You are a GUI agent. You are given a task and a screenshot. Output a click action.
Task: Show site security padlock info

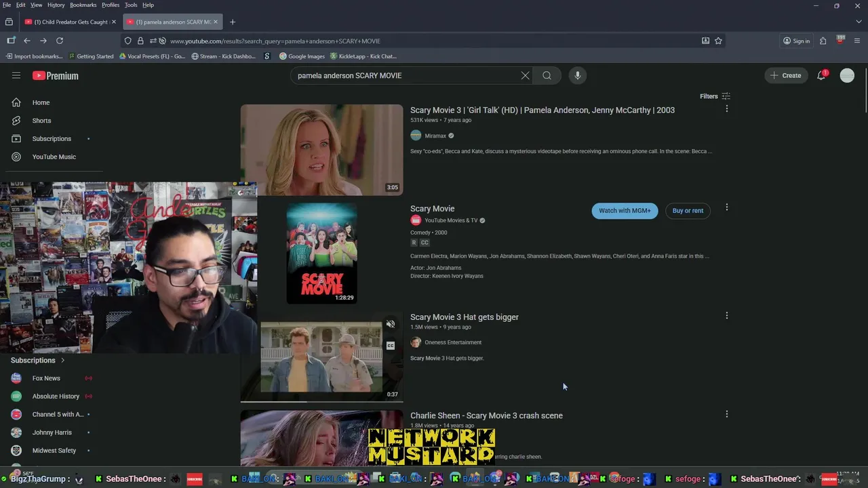pyautogui.click(x=140, y=41)
